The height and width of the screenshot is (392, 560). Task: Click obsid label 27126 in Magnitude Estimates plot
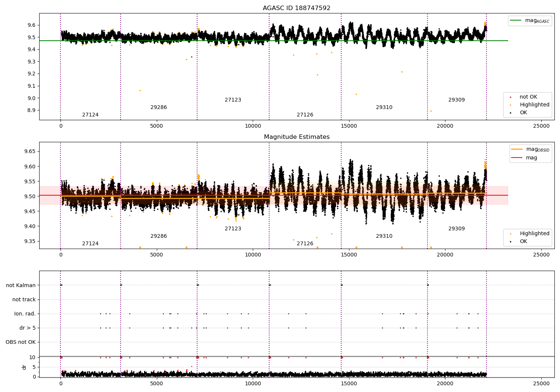(305, 243)
